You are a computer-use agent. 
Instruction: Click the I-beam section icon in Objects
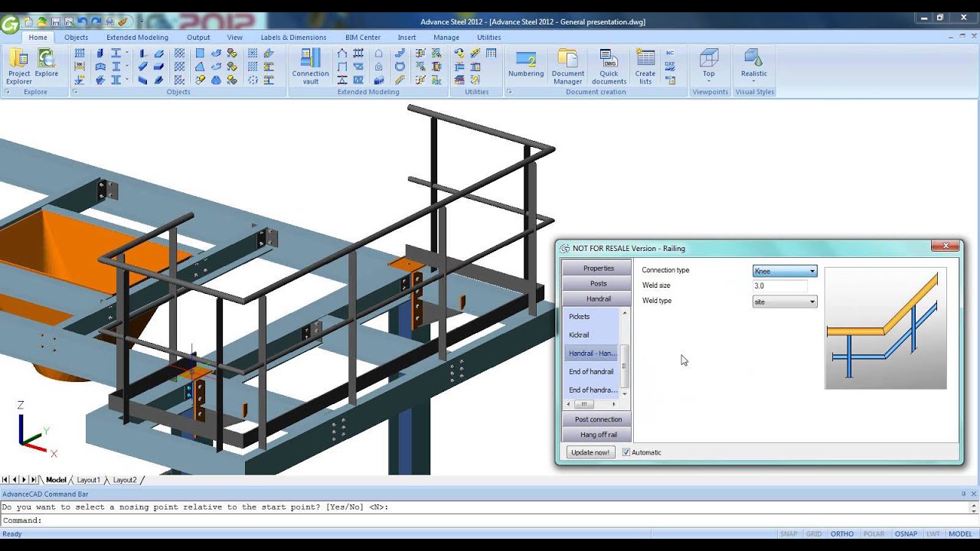pos(116,53)
